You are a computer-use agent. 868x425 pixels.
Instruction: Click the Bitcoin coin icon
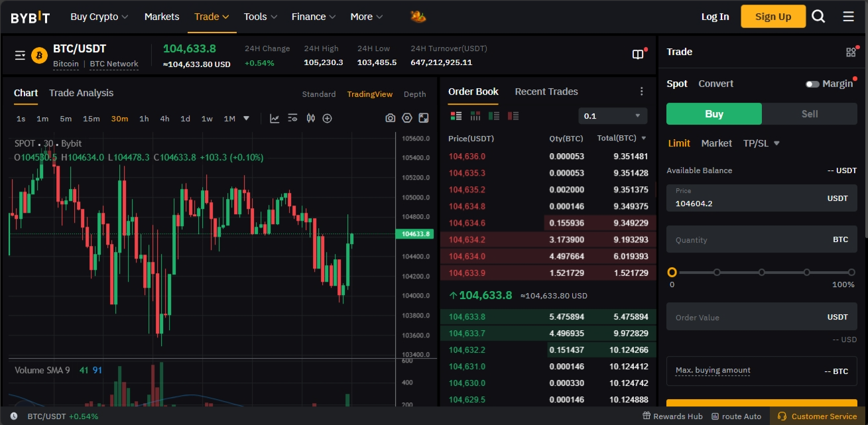(39, 56)
